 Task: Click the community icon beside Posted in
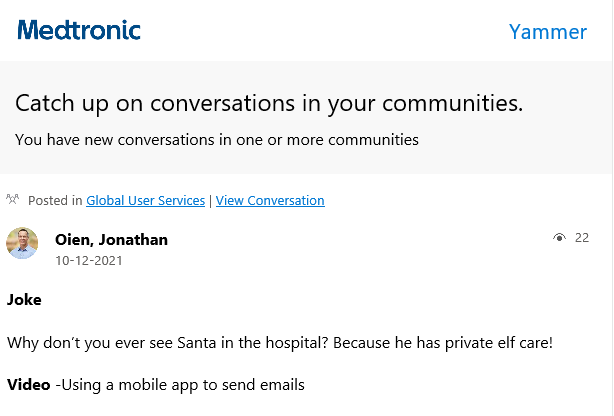pyautogui.click(x=13, y=200)
